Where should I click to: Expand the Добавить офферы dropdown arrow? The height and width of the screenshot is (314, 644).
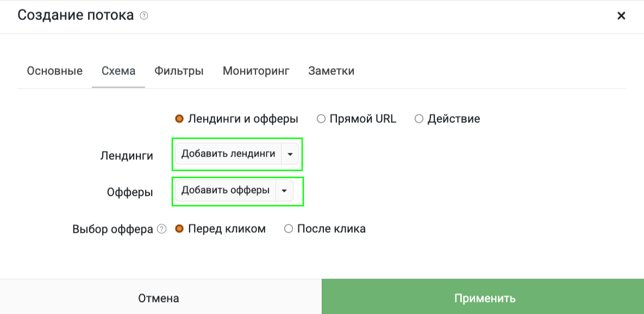pos(284,190)
